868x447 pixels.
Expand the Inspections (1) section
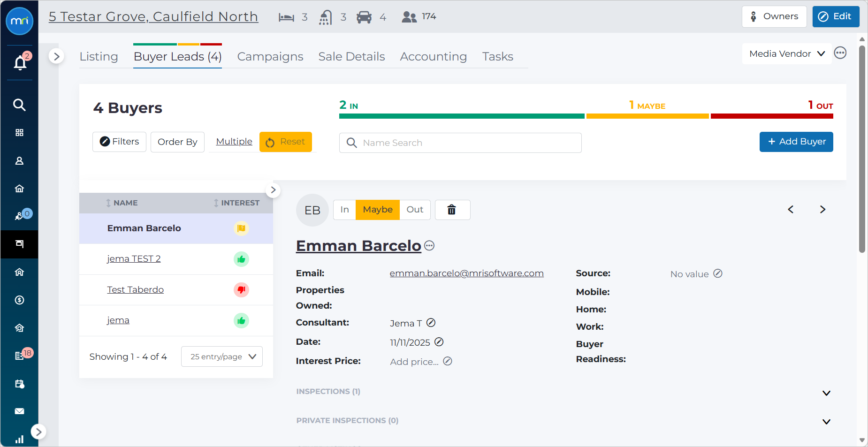[x=826, y=393]
